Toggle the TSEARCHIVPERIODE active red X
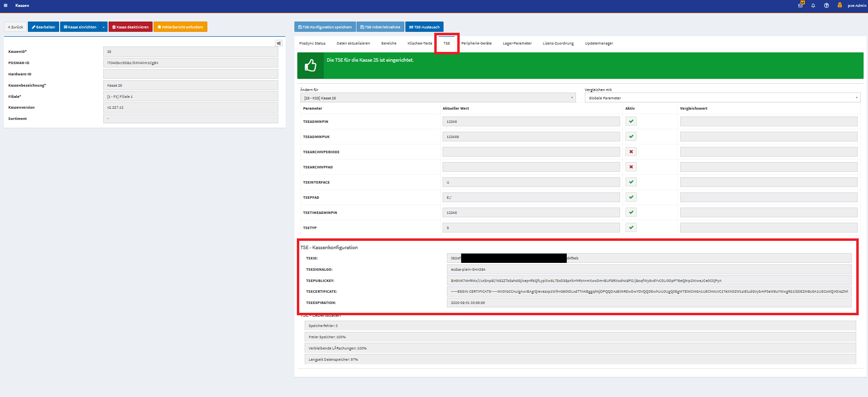 [631, 152]
